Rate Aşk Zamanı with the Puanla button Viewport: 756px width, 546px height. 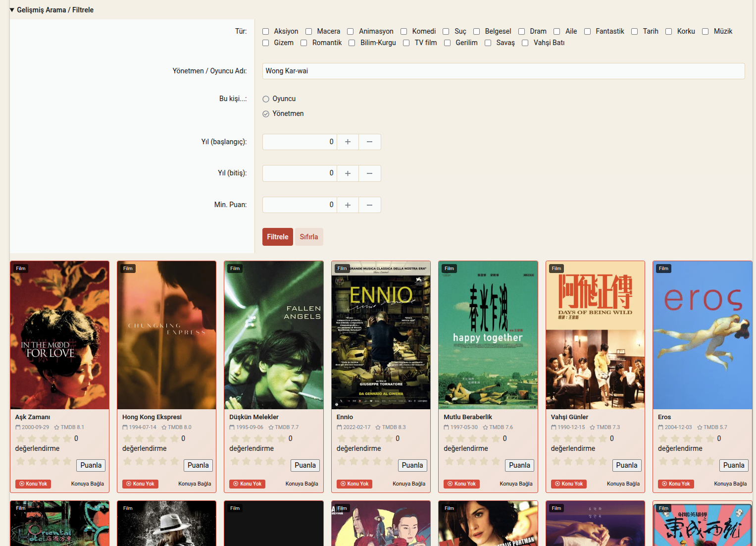pyautogui.click(x=91, y=465)
